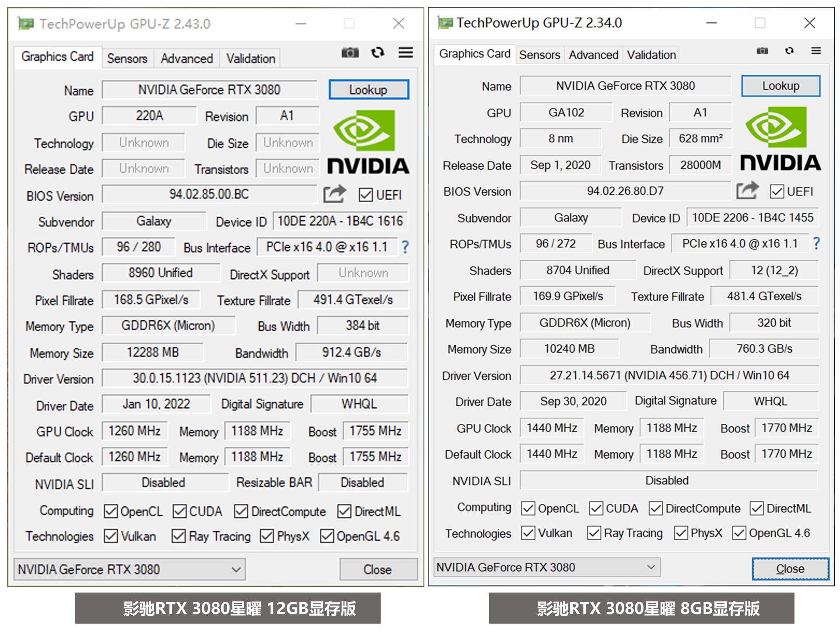
Task: Click the Shaders value 8704 Unified
Action: [x=577, y=270]
